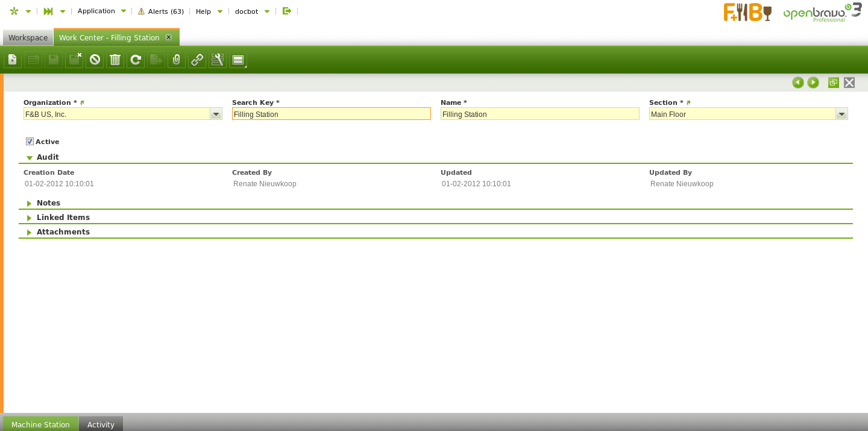Go to the previous record arrow
This screenshot has height=431, width=868.
798,83
